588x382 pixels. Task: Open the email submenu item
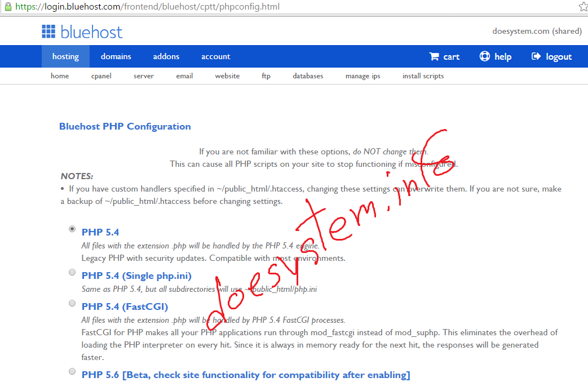click(x=184, y=75)
